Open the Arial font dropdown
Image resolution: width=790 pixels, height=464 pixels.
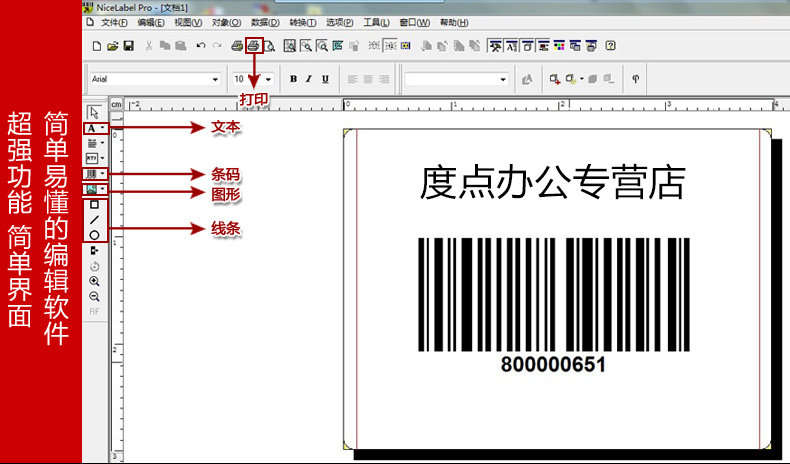[x=215, y=79]
